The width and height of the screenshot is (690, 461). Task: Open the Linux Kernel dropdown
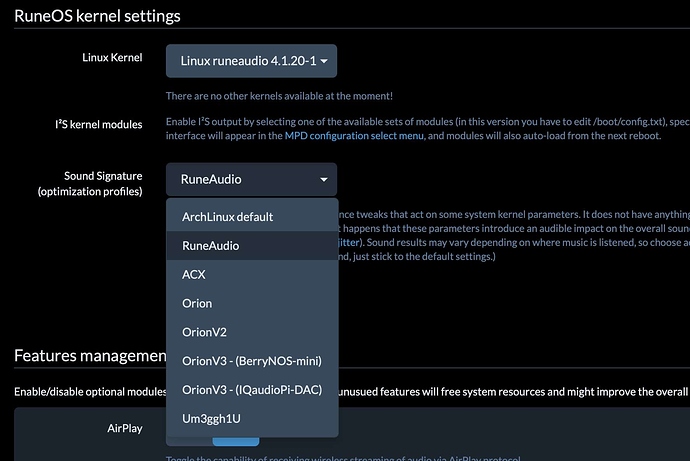pos(251,61)
